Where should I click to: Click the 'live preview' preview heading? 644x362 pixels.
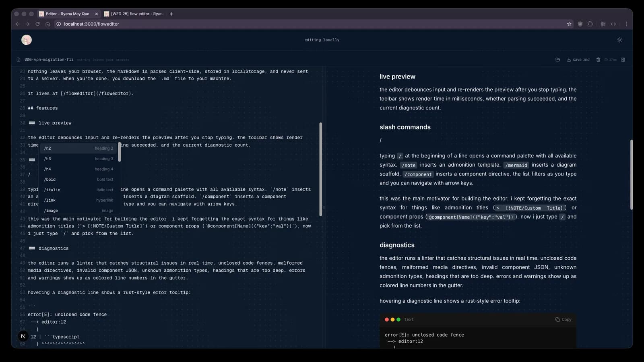pos(397,77)
